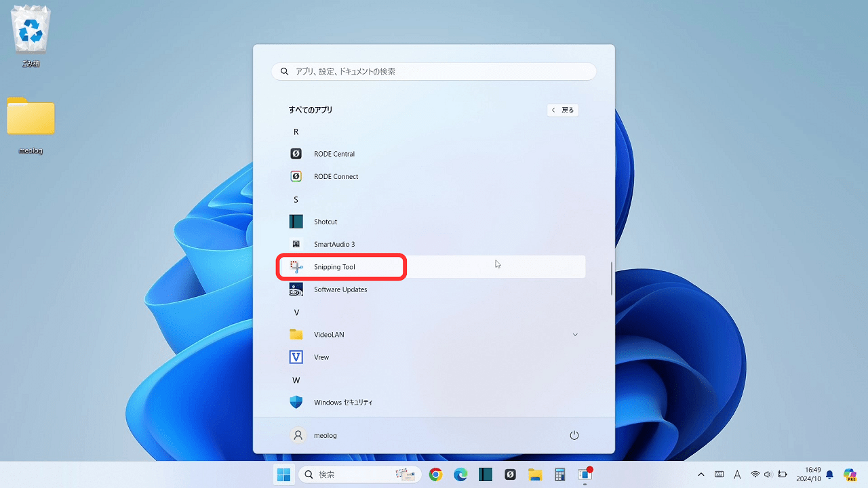Open the taskbar app with red badge

coord(585,474)
